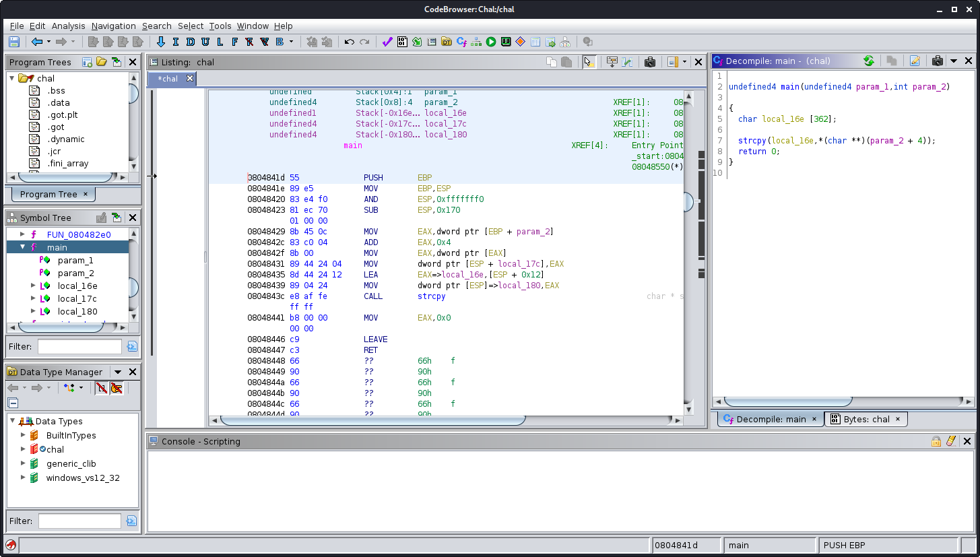The height and width of the screenshot is (557, 980).
Task: Click the Listing horizontal scrollbar
Action: 372,420
